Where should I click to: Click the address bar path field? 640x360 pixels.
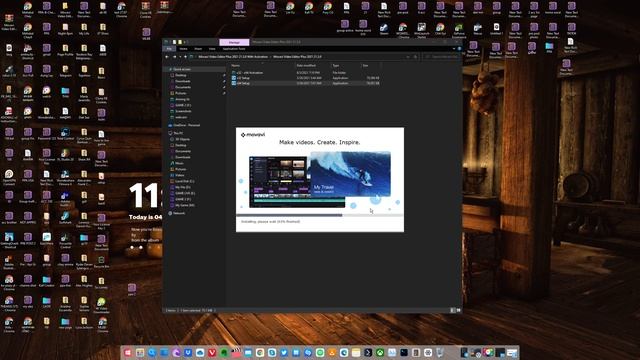click(300, 57)
